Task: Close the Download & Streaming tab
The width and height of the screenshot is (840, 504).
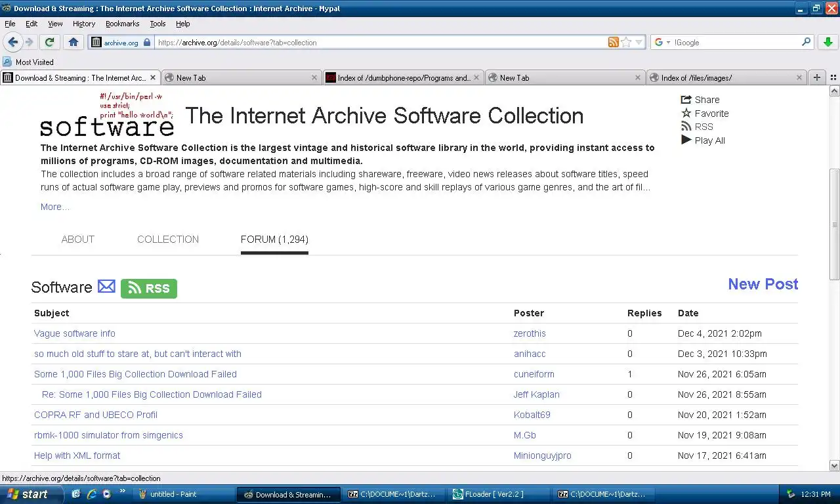Action: pos(153,77)
